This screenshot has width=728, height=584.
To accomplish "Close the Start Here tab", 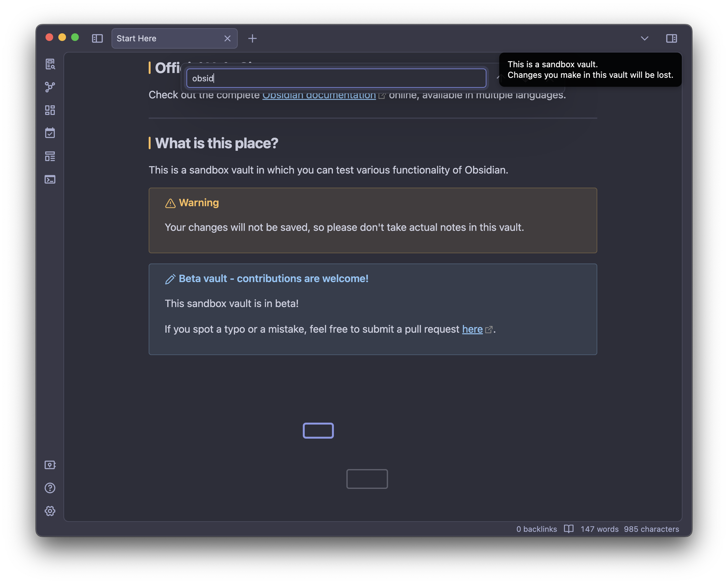I will [x=227, y=38].
